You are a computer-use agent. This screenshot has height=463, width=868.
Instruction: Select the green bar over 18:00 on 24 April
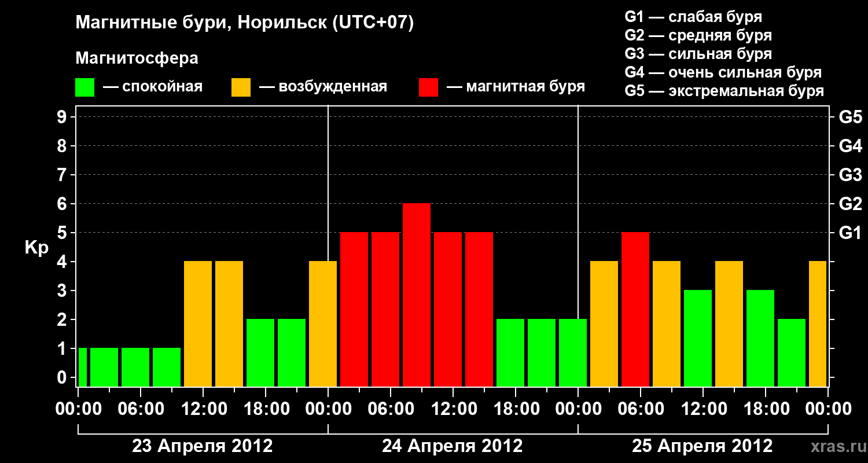point(510,352)
